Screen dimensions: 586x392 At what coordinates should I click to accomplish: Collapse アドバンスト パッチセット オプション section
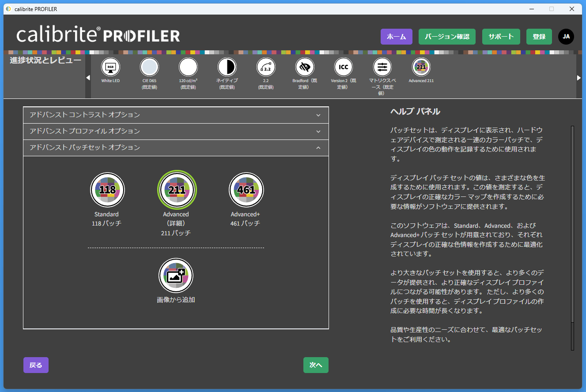pos(176,147)
